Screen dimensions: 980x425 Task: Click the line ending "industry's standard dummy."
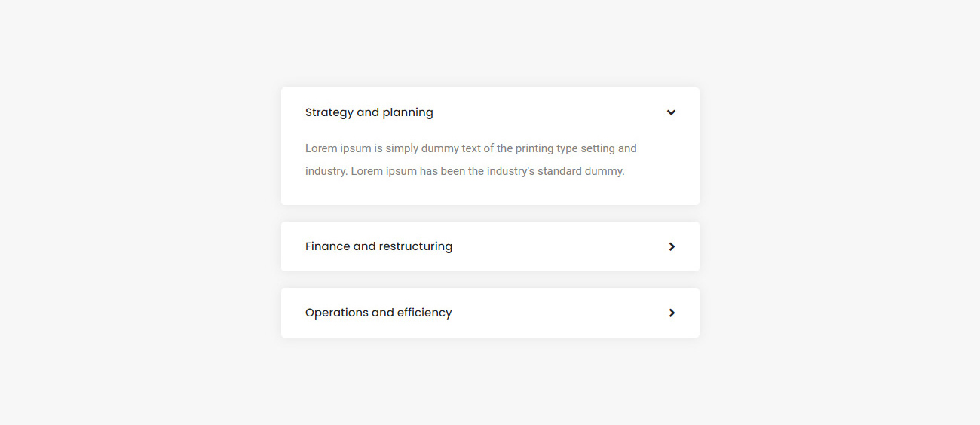[x=465, y=171]
